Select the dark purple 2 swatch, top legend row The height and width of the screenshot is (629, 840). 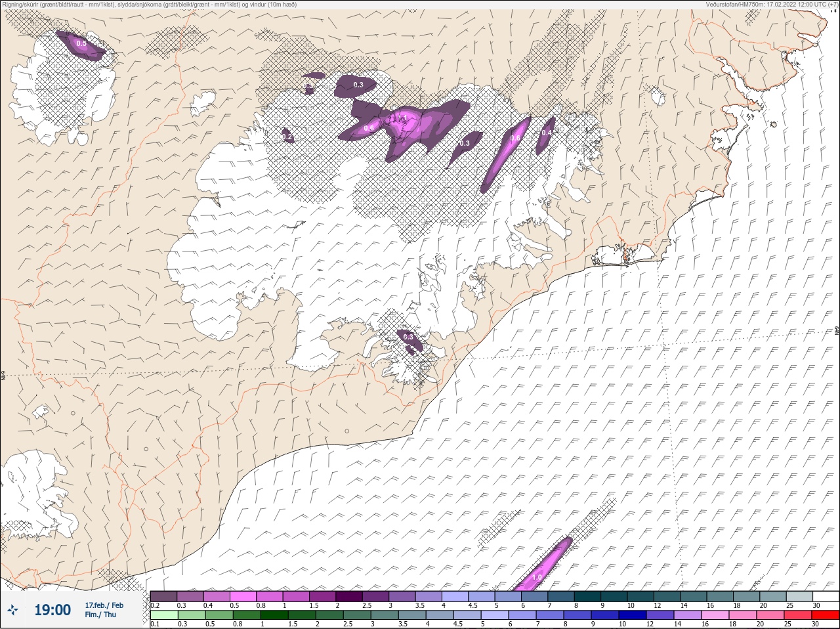point(350,596)
